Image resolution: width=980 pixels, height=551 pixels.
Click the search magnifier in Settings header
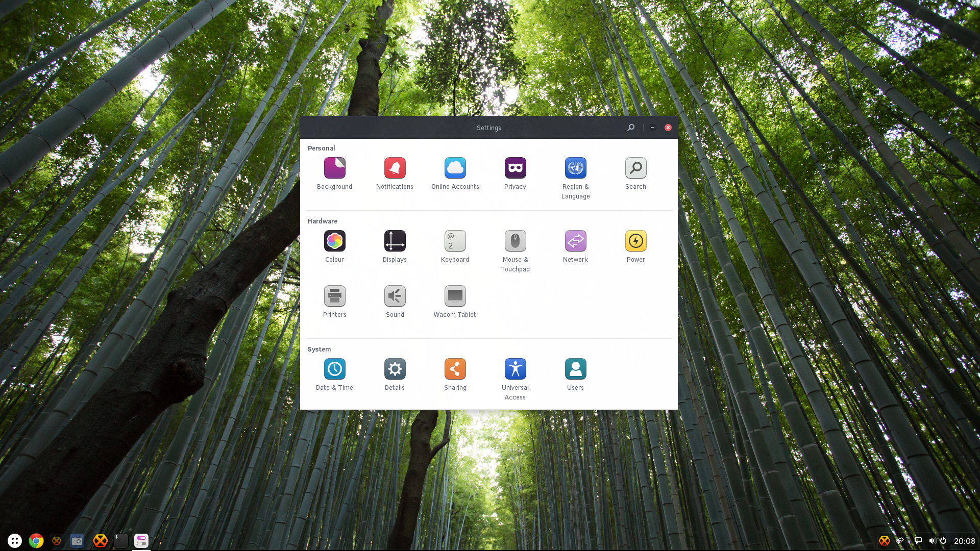[x=631, y=128]
